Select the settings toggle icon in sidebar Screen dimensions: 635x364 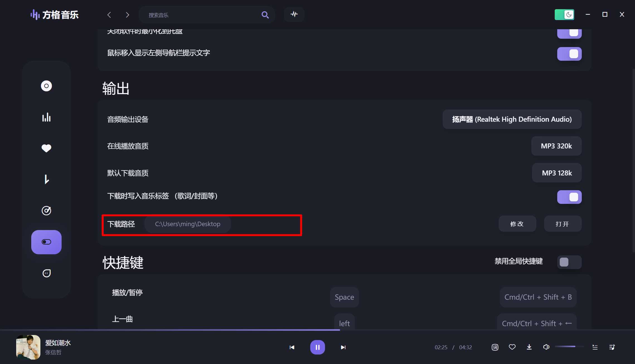coord(46,242)
